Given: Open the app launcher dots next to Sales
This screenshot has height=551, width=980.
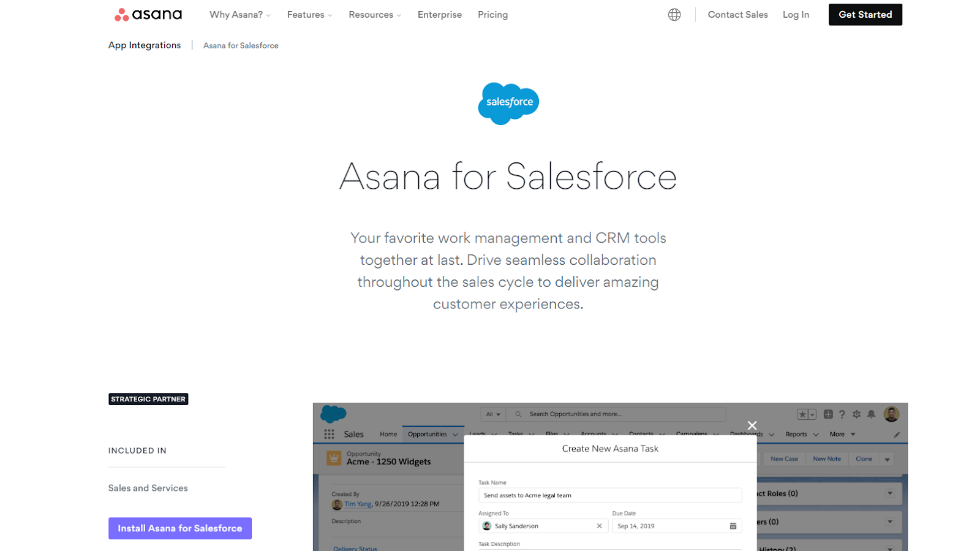Looking at the screenshot, I should click(329, 434).
